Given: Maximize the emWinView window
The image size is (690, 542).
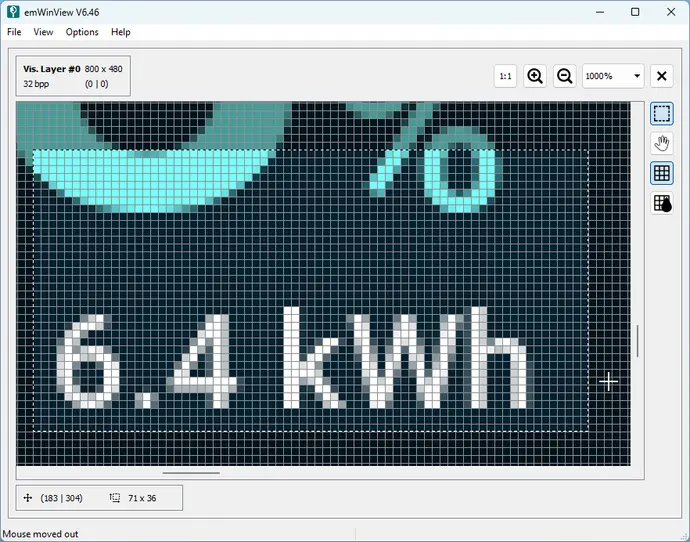Looking at the screenshot, I should click(x=635, y=11).
